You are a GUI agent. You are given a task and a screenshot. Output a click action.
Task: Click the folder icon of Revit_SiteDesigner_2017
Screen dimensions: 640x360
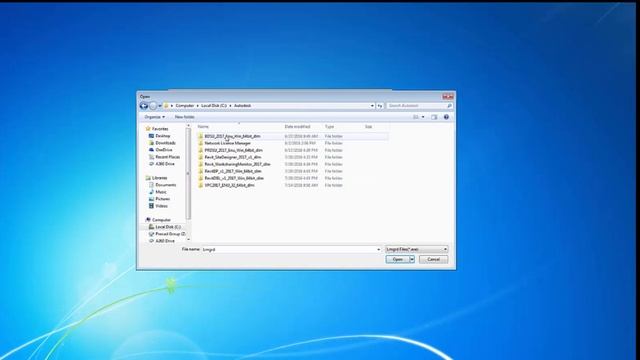200,157
